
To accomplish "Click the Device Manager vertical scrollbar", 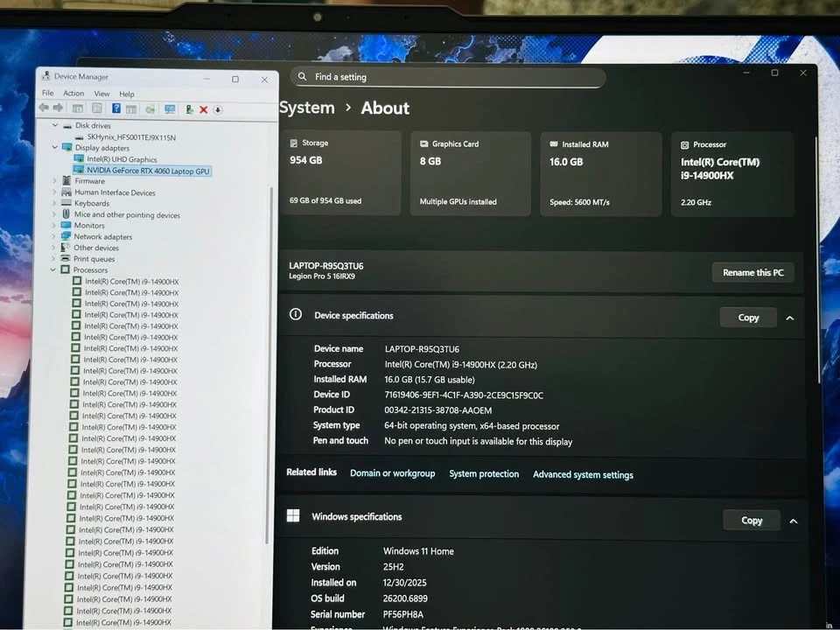I will [269, 364].
